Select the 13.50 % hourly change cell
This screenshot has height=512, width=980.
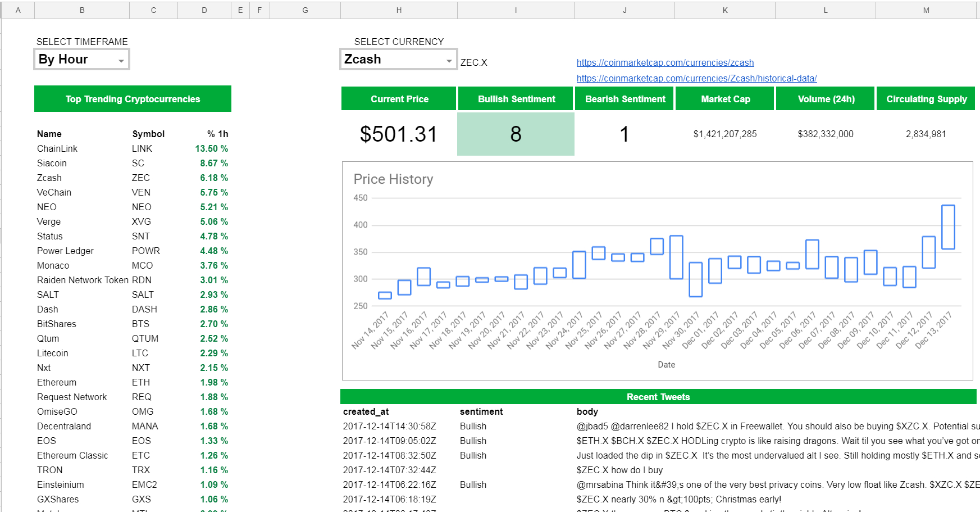pyautogui.click(x=211, y=149)
